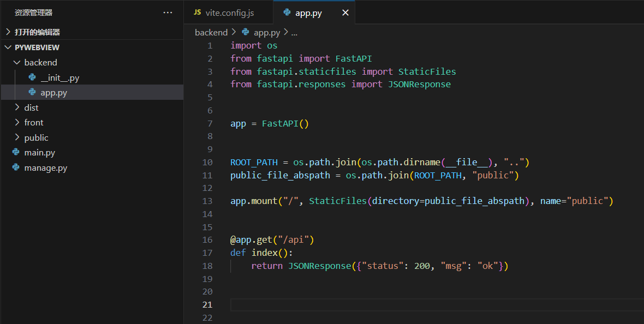Open the breadcrumb ellipsis symbol list
This screenshot has width=644, height=324.
pos(294,33)
